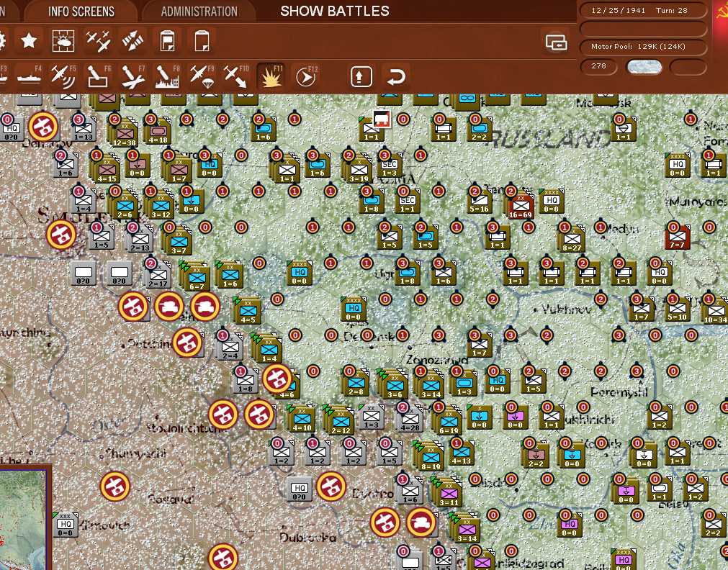Click the SHOW BATTLES header label
Viewport: 728px width, 570px height.
(x=333, y=11)
